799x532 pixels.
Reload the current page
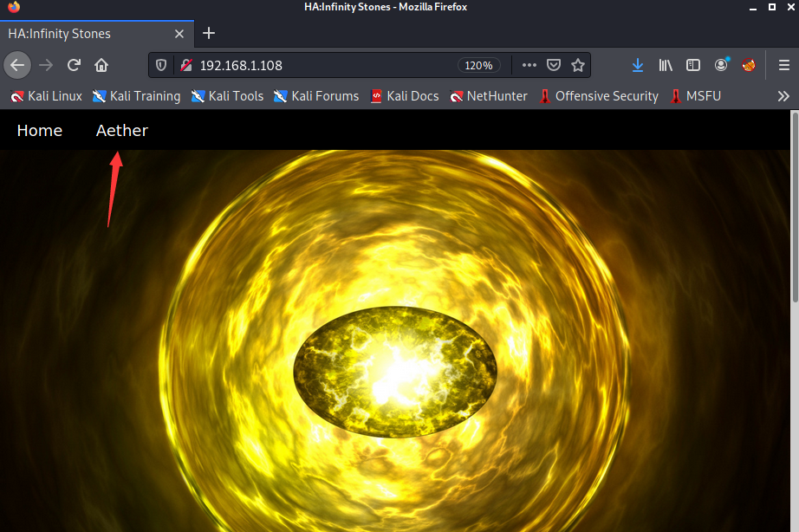(x=74, y=65)
